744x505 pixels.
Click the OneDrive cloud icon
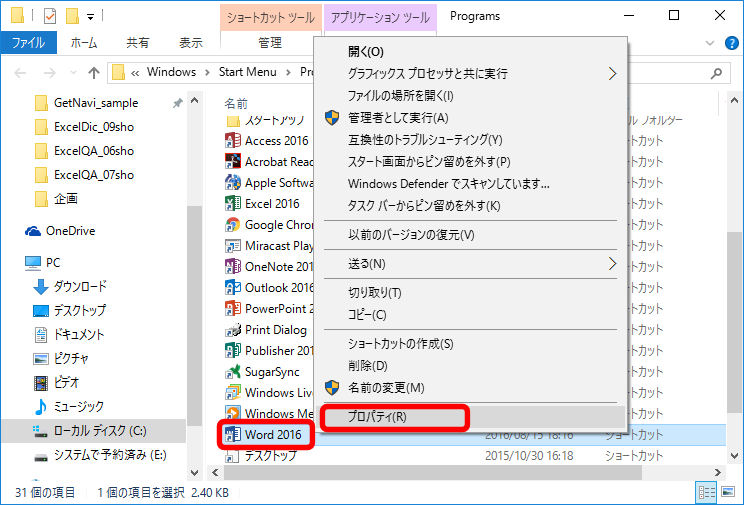pyautogui.click(x=33, y=231)
